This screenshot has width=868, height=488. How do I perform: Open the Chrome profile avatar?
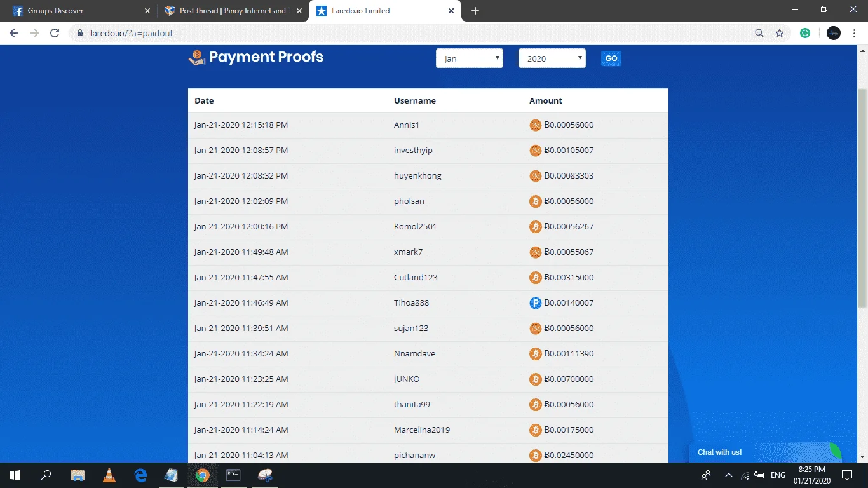click(834, 33)
